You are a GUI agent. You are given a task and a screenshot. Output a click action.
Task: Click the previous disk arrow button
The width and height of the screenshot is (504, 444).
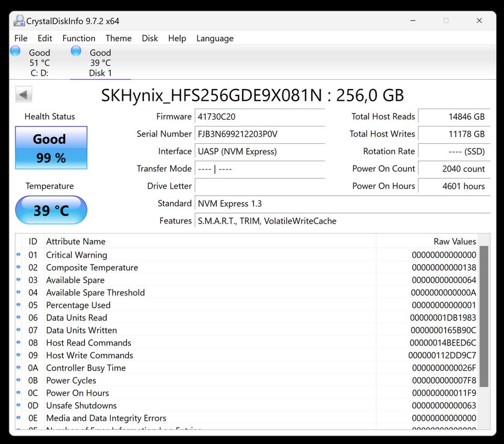(x=24, y=95)
